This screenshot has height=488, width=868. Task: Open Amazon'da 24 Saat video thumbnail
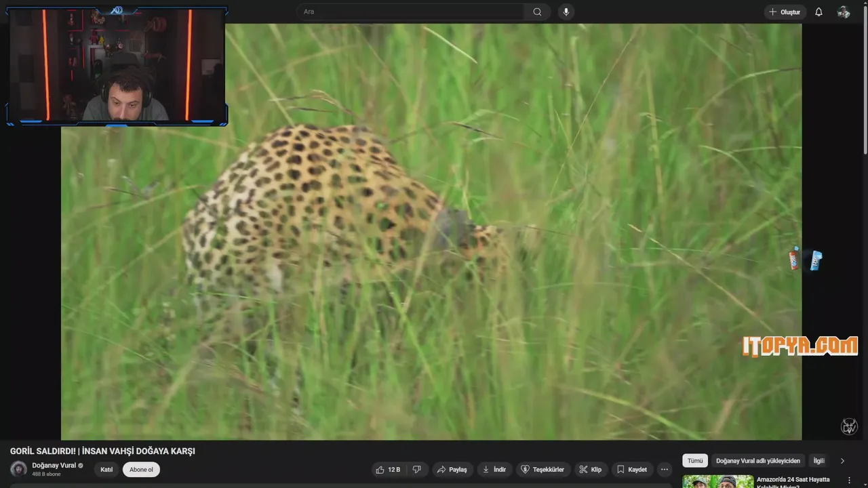[717, 481]
